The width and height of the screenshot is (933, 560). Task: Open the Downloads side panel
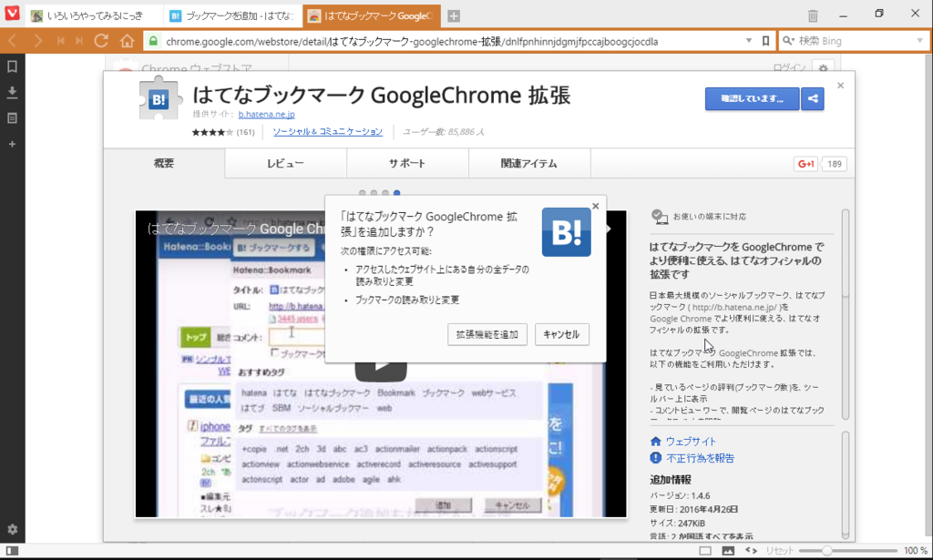(x=12, y=92)
